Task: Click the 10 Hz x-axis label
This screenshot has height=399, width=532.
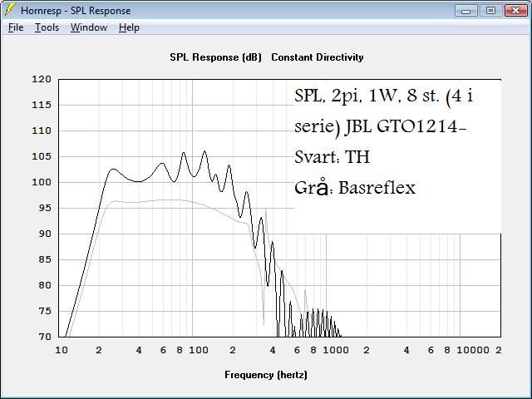Action: click(x=62, y=350)
